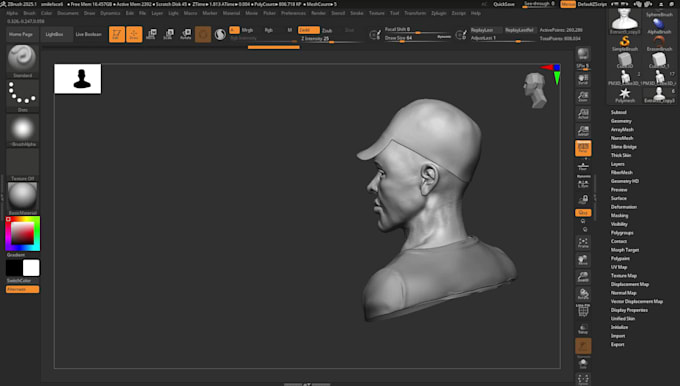Click the Zoom3D icon in right shelf

(583, 277)
